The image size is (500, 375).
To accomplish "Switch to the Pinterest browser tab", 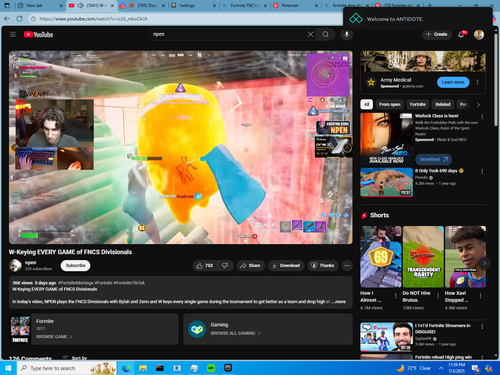I will click(294, 6).
